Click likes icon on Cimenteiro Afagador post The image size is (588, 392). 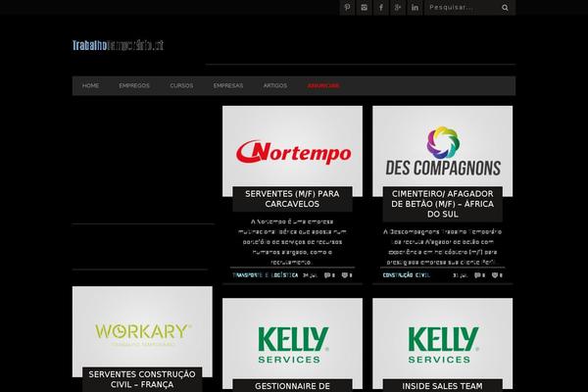497,275
